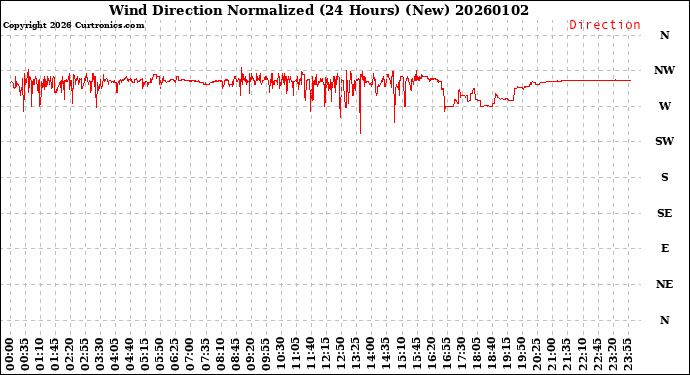The width and height of the screenshot is (690, 375).
Task: Click the 14:35 time label
Action: [x=386, y=354]
